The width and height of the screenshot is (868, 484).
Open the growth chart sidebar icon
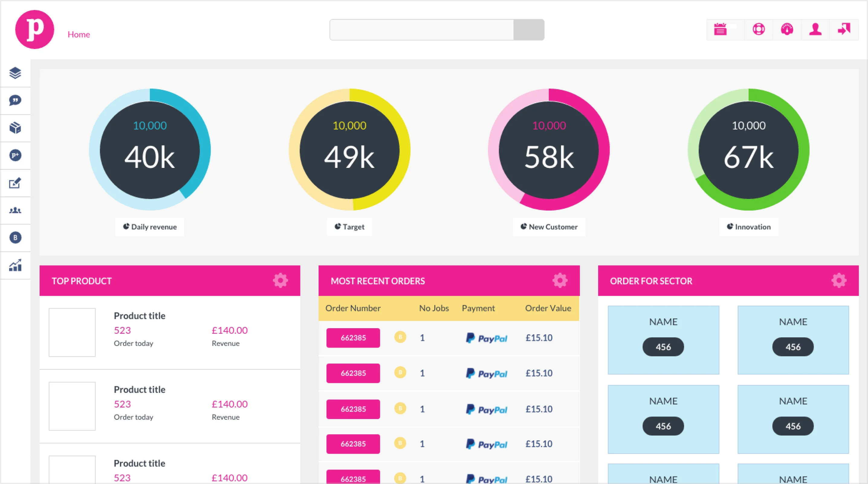[x=15, y=265]
